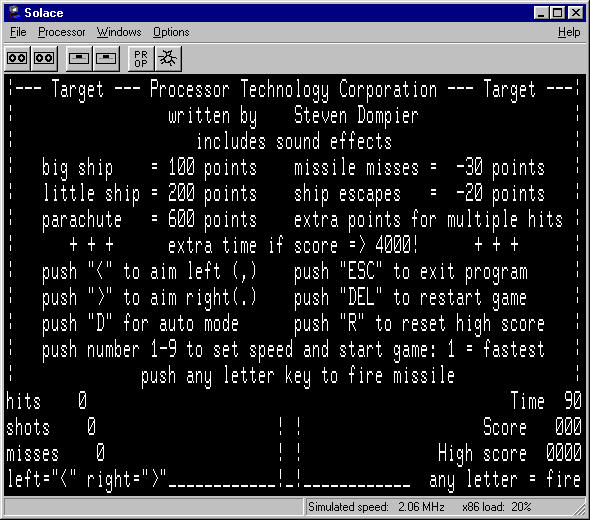Click the second floppy disk drive icon
Image resolution: width=590 pixels, height=520 pixels.
106,58
